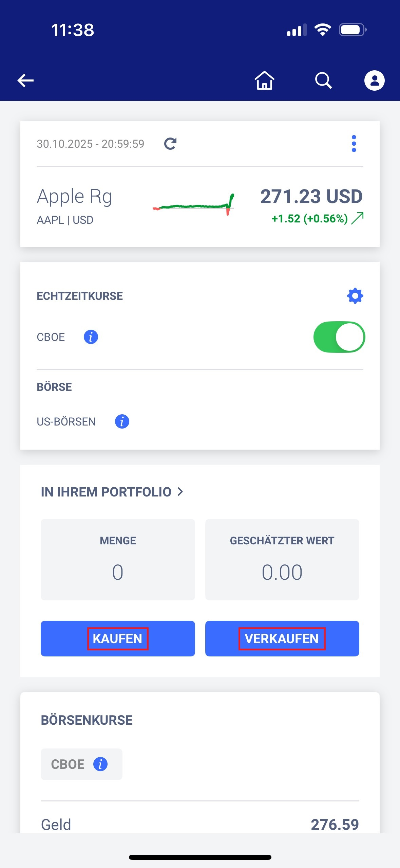Screen dimensions: 400x868
Task: Refresh the quote with reload icon
Action: [x=170, y=144]
